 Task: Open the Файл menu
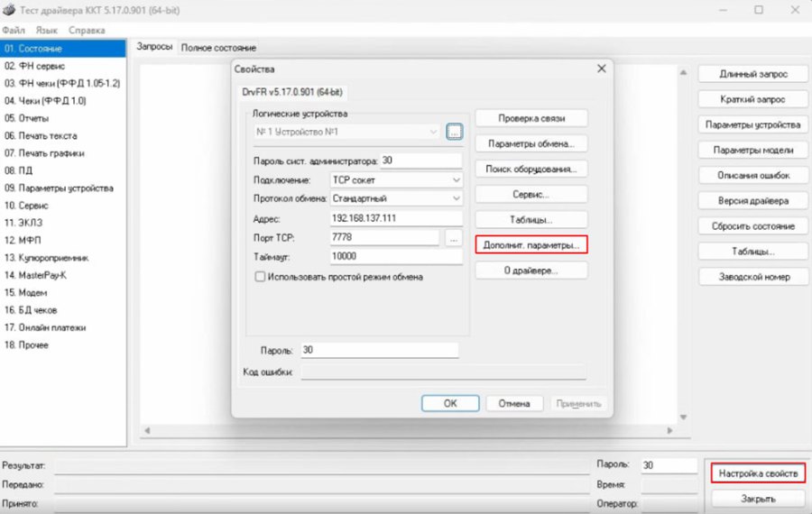[x=14, y=30]
